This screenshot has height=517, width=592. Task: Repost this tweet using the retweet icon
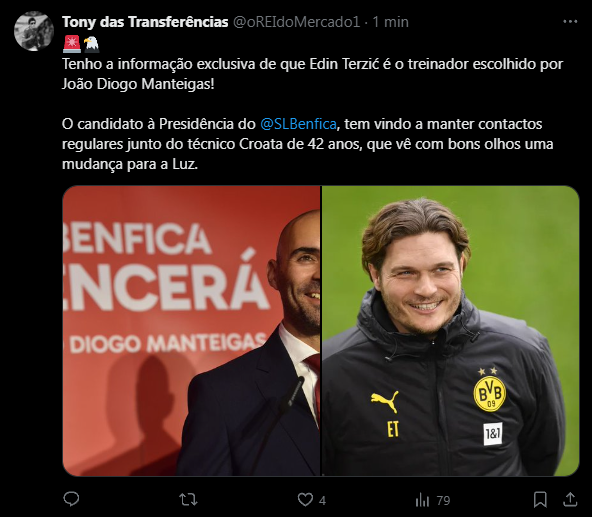point(188,500)
